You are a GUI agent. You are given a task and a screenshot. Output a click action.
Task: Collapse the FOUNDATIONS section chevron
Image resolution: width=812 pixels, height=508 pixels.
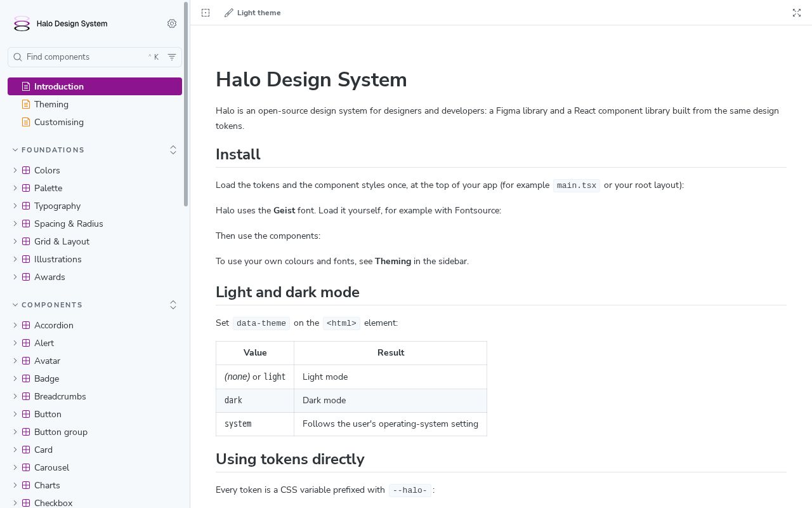pos(15,150)
